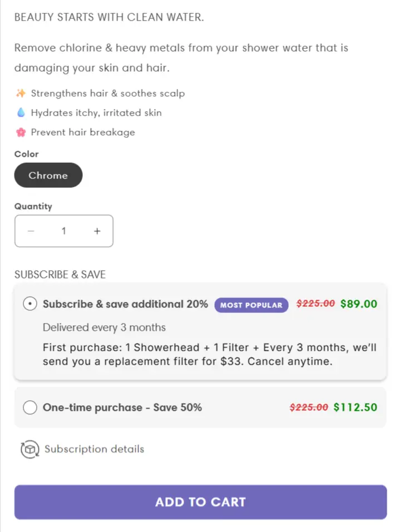Click the plus icon to increase quantity

point(97,231)
